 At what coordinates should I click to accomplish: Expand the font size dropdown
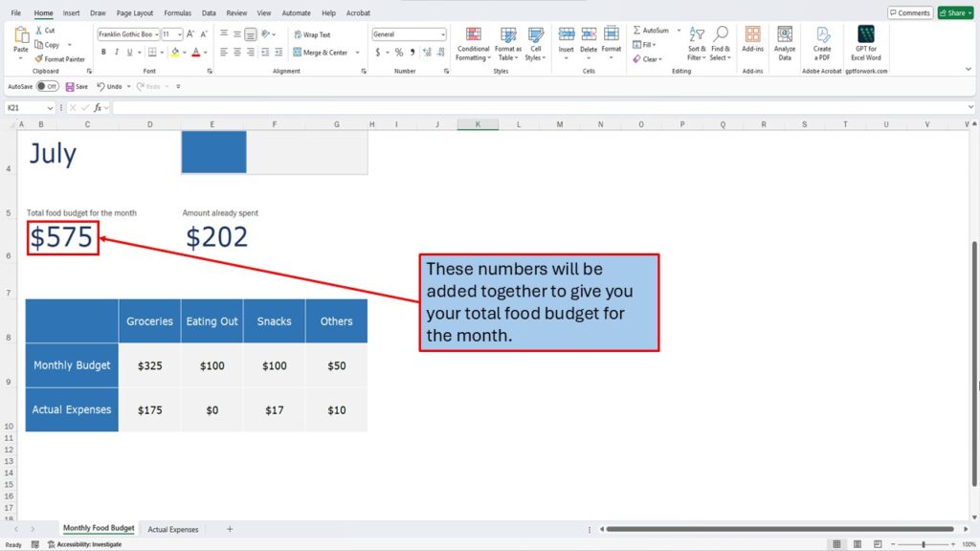click(x=179, y=34)
